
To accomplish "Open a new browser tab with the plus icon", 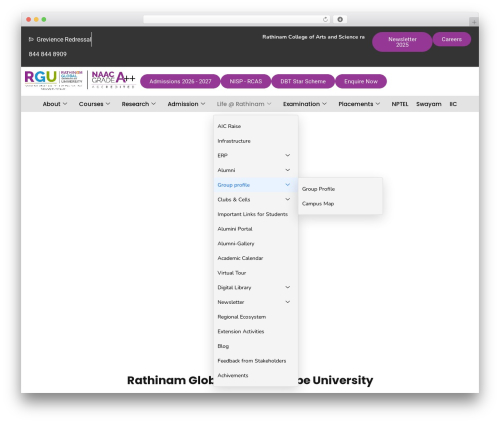I will click(474, 22).
